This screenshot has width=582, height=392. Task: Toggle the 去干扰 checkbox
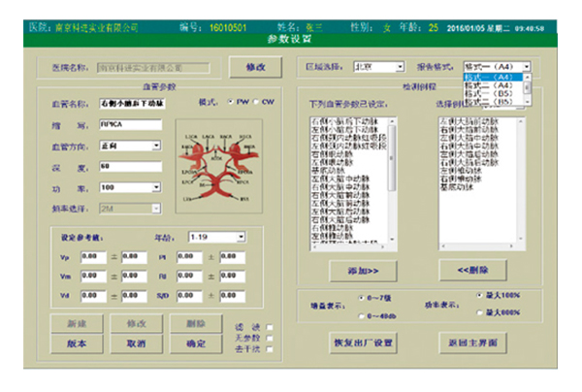point(270,348)
